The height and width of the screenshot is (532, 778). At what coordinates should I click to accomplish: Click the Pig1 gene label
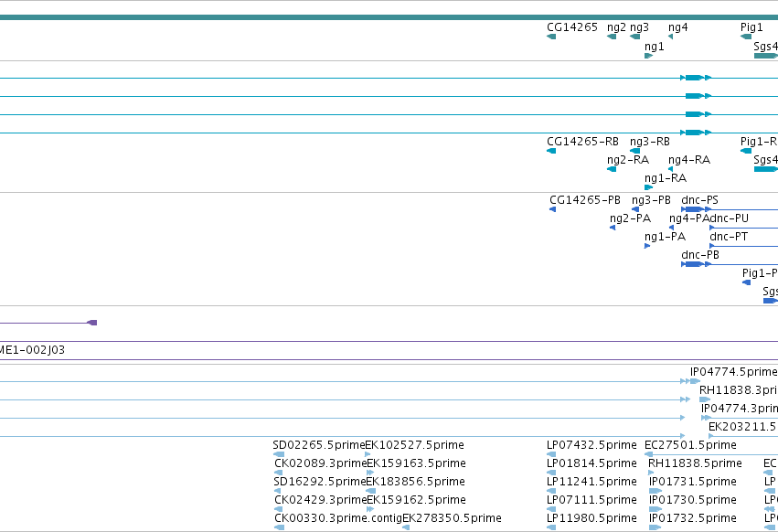[x=751, y=27]
